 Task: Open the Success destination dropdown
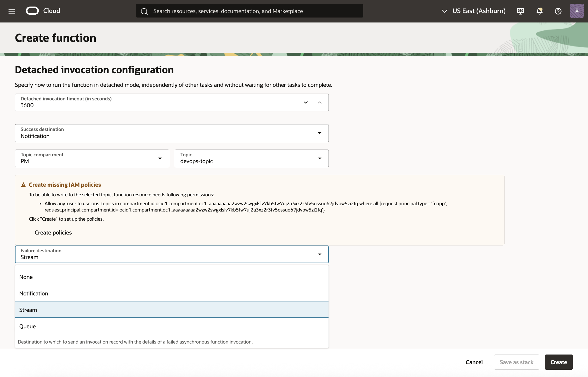(x=319, y=133)
